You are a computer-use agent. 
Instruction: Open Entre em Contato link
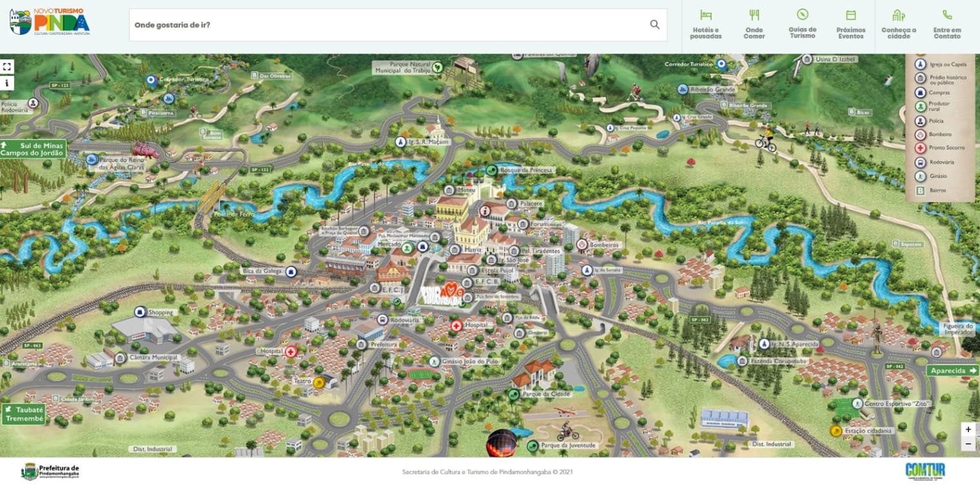point(946,24)
